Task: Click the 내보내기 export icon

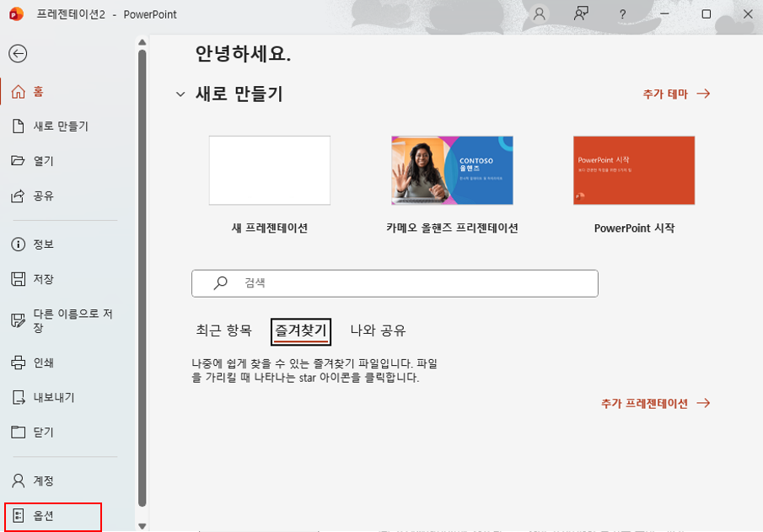Action: click(x=18, y=397)
